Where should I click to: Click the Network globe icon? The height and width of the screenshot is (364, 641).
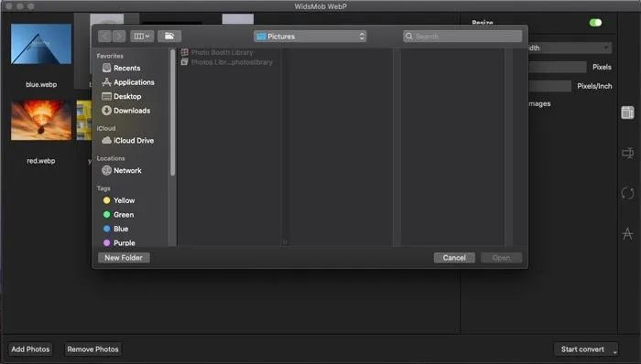coord(107,170)
